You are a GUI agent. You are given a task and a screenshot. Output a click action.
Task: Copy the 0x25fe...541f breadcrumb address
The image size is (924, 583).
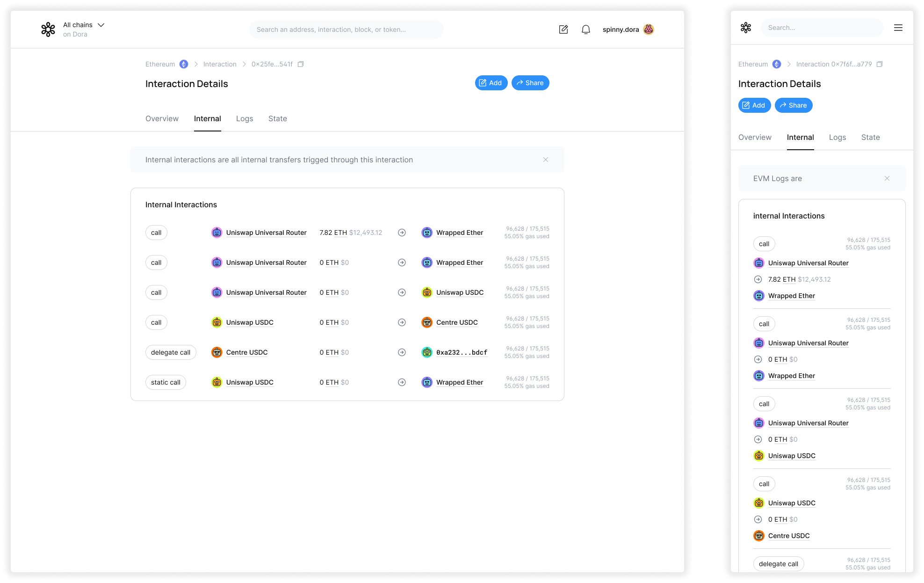click(301, 64)
